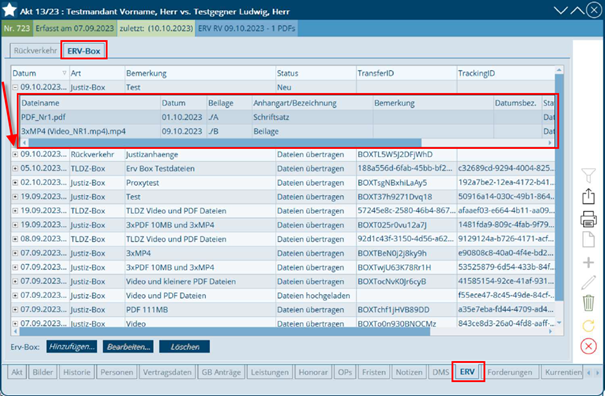Select the BOXTL5W5J2DFjWhD transfer ID cell
This screenshot has height=396, width=605.
406,154
